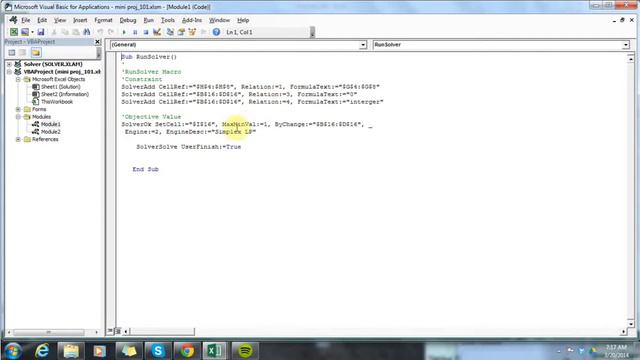The image size is (640, 360).
Task: Click Full Module View button
Action: coord(118,331)
